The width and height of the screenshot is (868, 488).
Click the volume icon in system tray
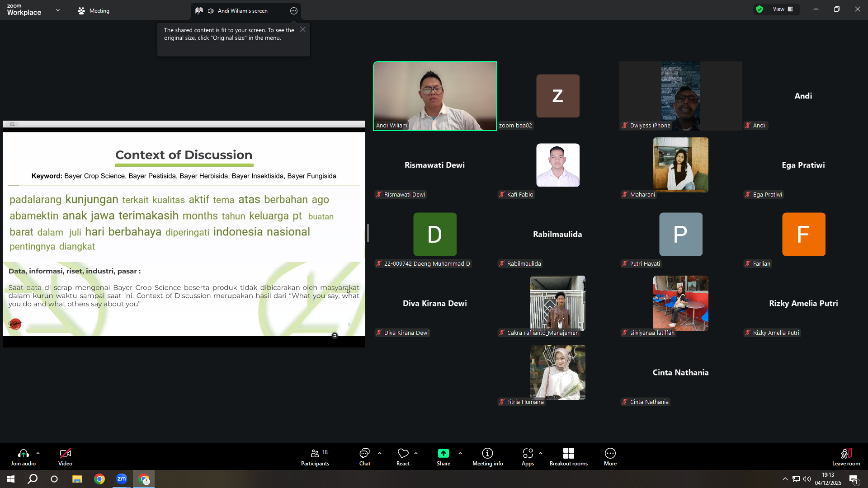pos(807,479)
